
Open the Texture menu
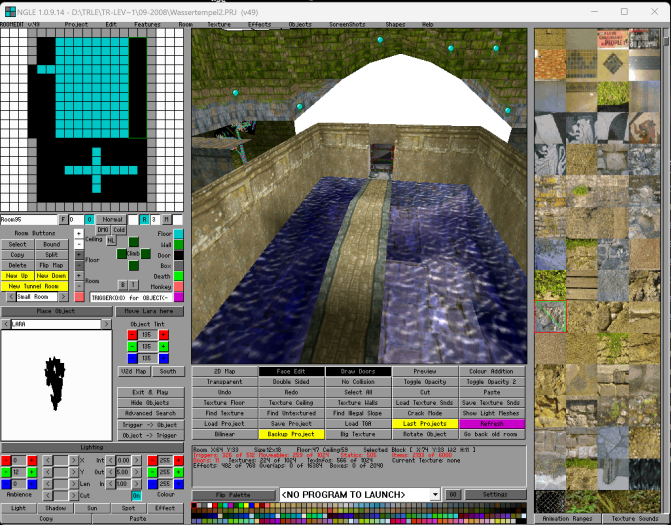(219, 24)
